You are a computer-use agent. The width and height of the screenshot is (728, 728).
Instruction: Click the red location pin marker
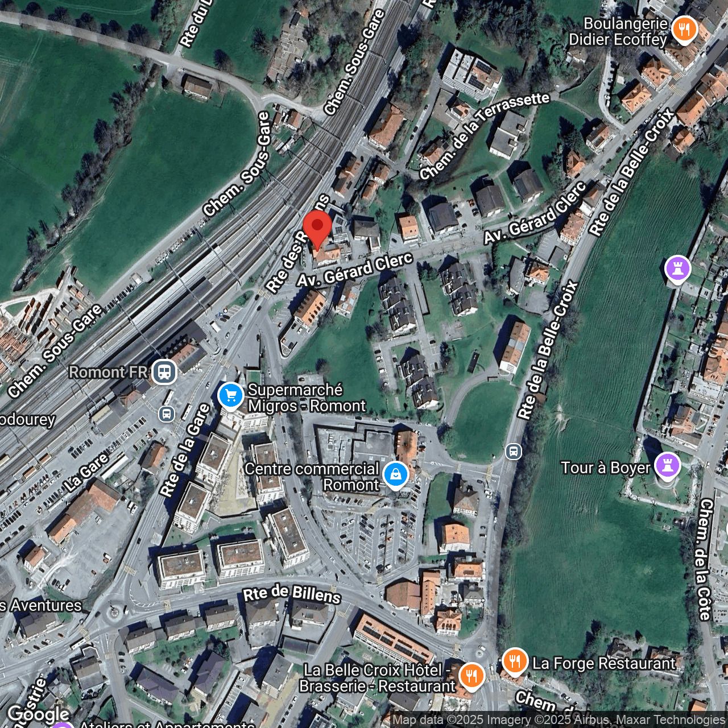[x=317, y=227]
